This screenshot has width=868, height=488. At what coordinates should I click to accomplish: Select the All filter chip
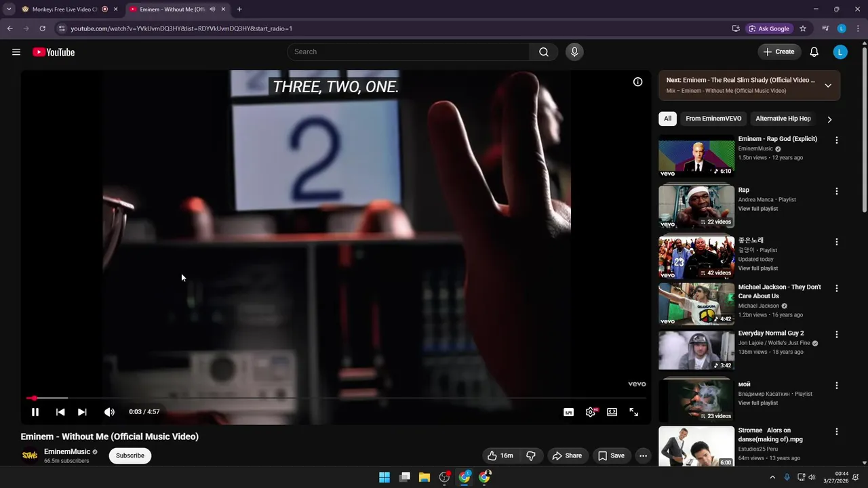click(667, 119)
